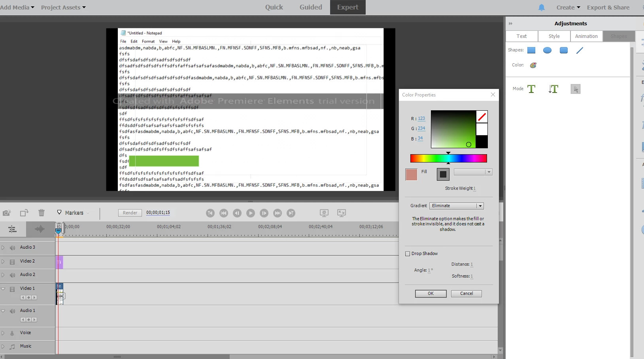
Task: Step back one frame
Action: point(237,213)
